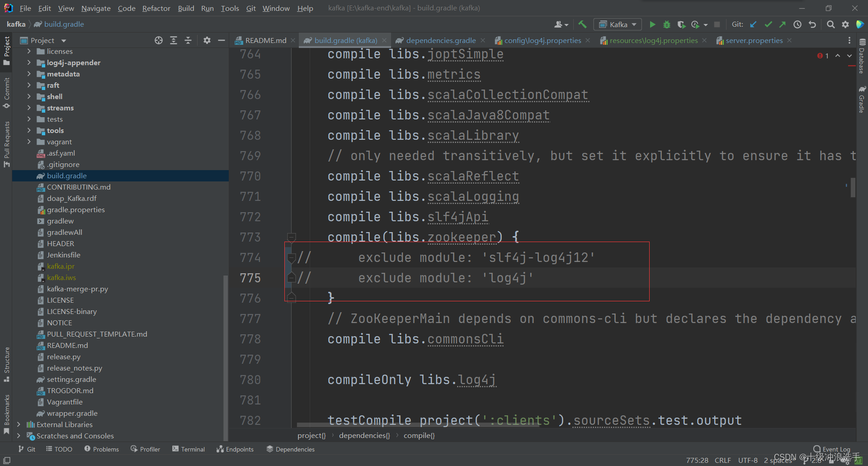The width and height of the screenshot is (868, 466).
Task: Open the Structure tool window
Action: pyautogui.click(x=6, y=365)
